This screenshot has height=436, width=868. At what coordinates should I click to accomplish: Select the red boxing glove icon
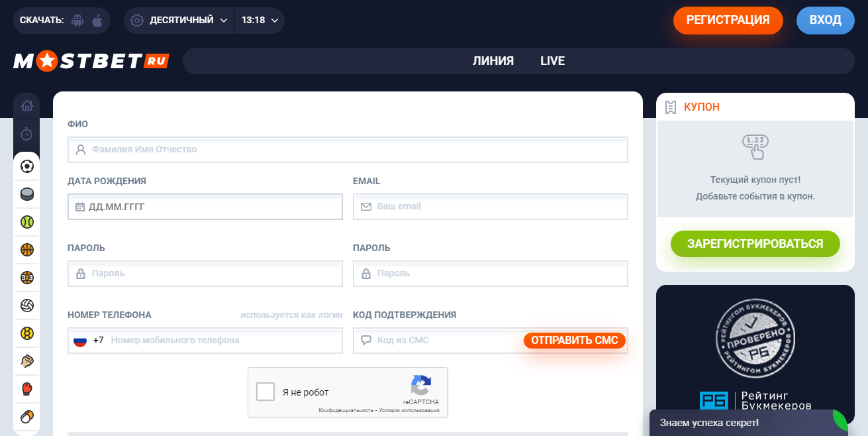(x=26, y=389)
